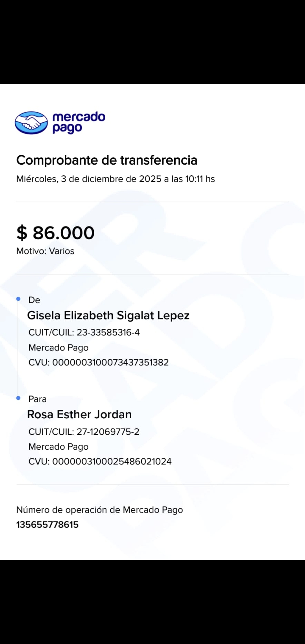Click the Mercado Pago handshake logo
Screen dimensions: 305x644
31,123
